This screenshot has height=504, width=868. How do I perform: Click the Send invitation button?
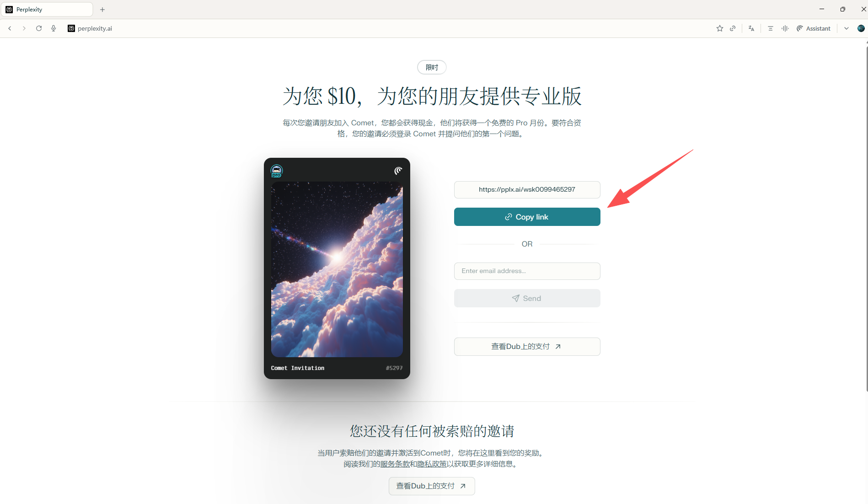pos(527,298)
